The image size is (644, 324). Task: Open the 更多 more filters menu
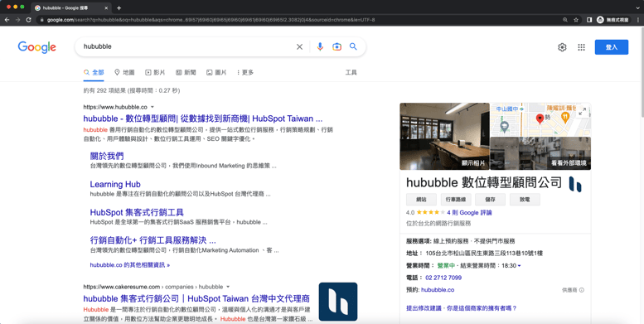(245, 72)
